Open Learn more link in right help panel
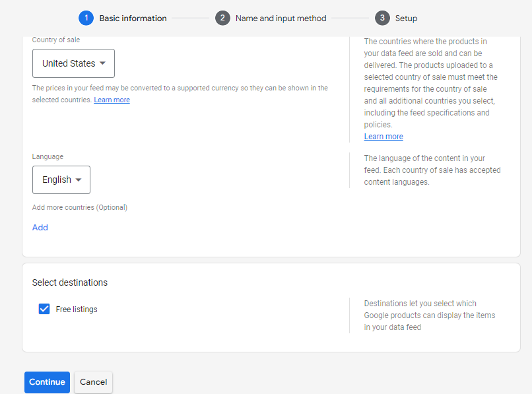532x394 pixels. click(383, 137)
